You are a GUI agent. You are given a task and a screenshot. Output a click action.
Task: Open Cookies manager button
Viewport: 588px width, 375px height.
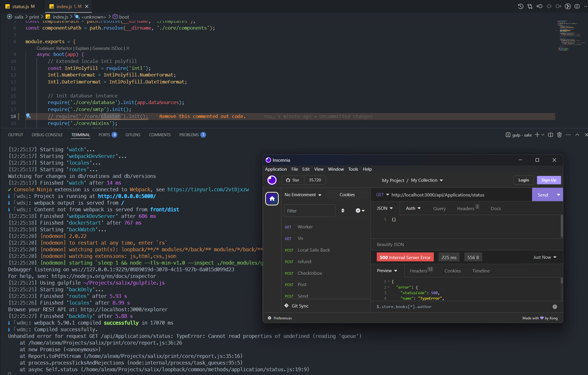pos(347,195)
